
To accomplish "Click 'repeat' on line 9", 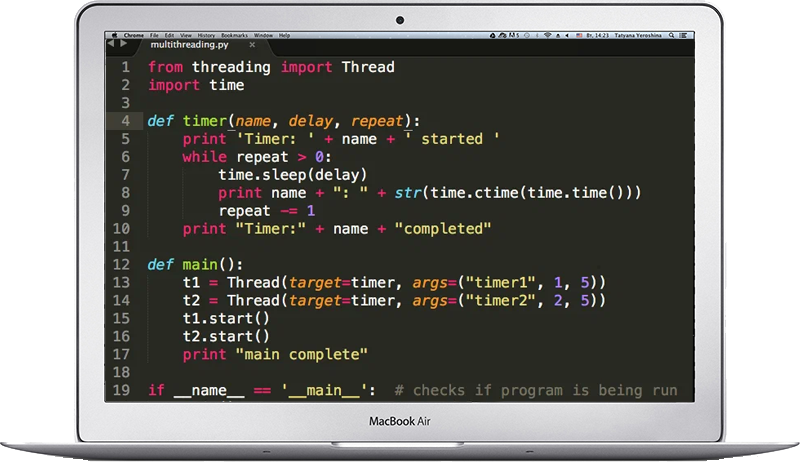I will 244,211.
